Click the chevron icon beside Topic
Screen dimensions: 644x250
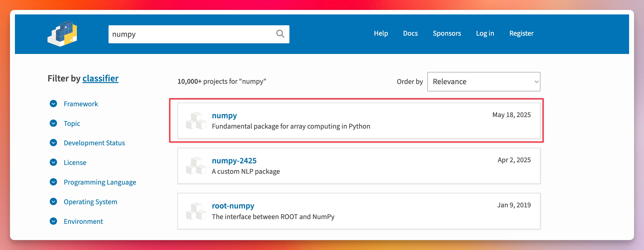tap(53, 123)
